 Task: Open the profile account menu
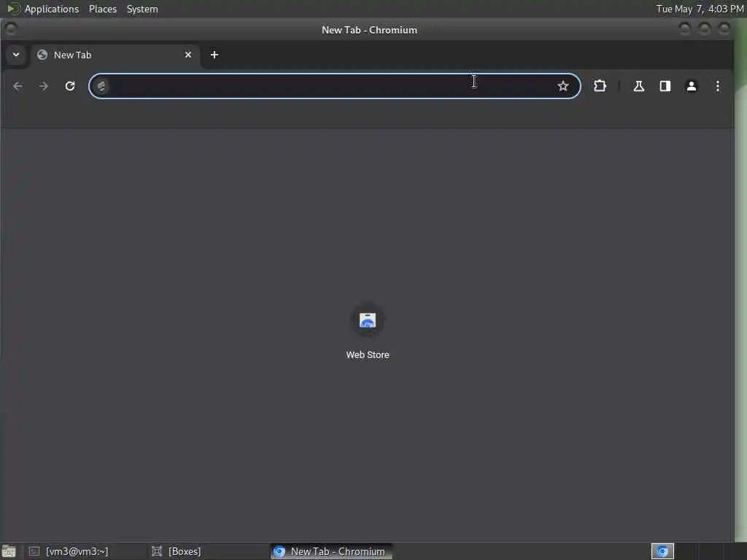pyautogui.click(x=692, y=86)
